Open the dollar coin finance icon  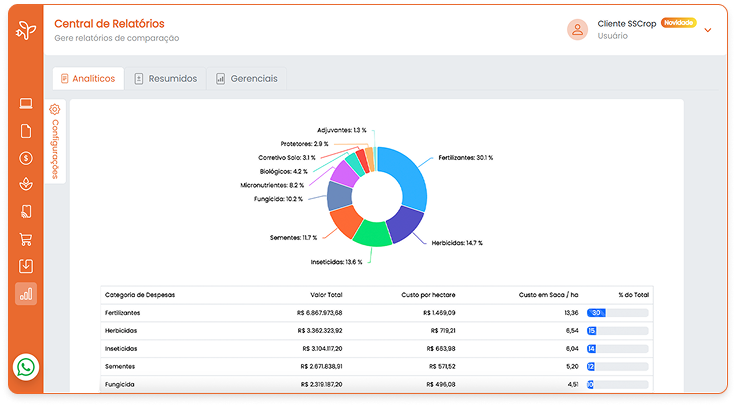coord(26,158)
